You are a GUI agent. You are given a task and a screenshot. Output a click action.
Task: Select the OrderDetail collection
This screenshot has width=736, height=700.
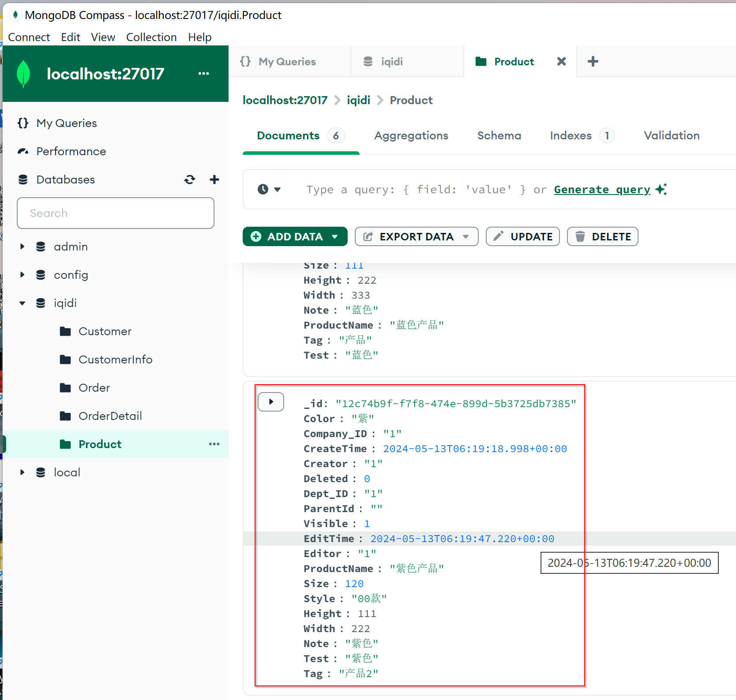coord(110,416)
